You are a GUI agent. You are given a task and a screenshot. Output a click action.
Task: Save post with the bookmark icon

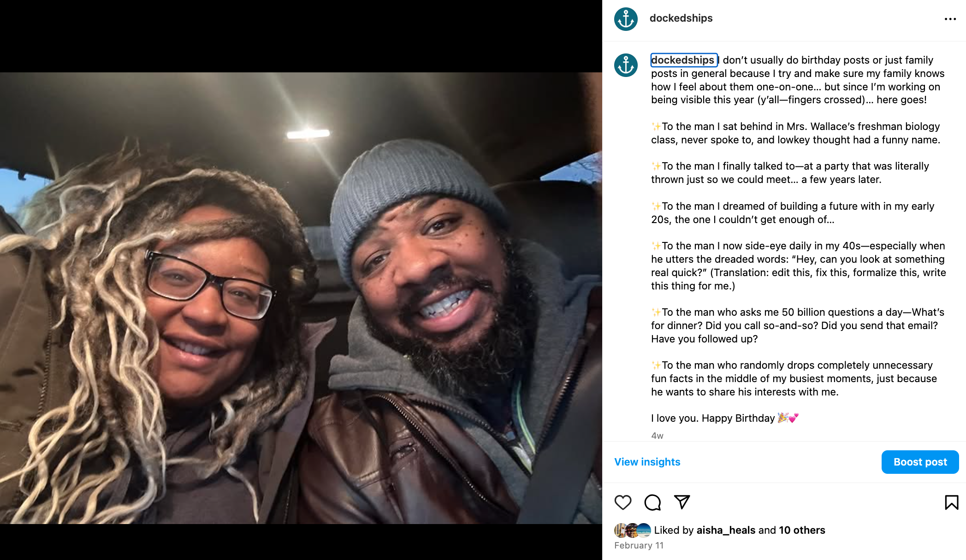[951, 502]
